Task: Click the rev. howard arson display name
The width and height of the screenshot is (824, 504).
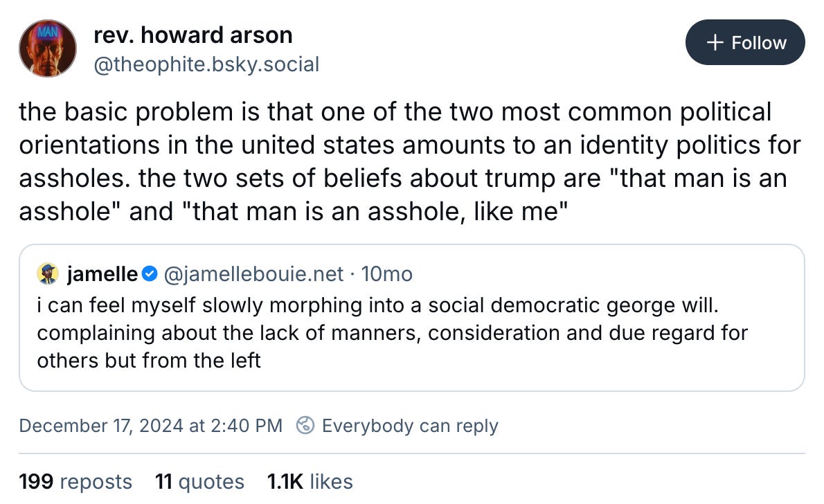Action: 192,35
